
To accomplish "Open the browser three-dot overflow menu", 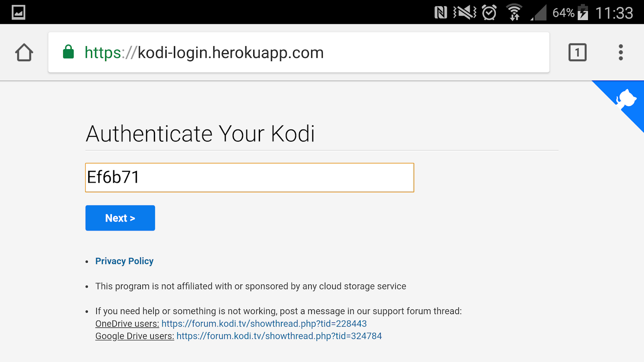I will [621, 53].
